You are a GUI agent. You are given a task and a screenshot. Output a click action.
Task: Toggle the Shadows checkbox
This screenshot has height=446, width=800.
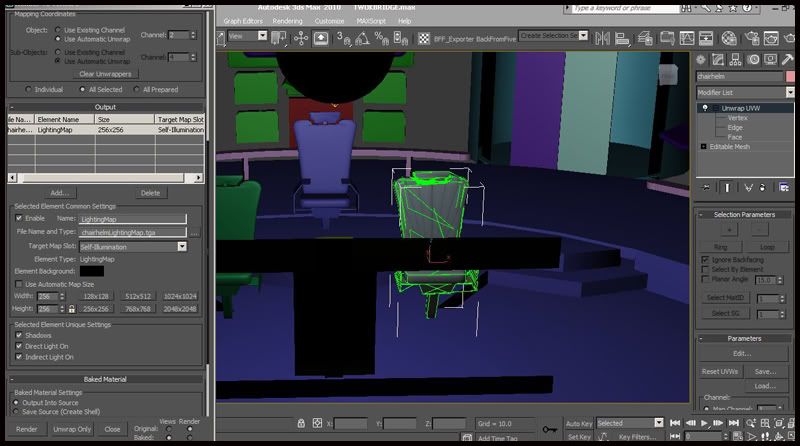(x=19, y=335)
